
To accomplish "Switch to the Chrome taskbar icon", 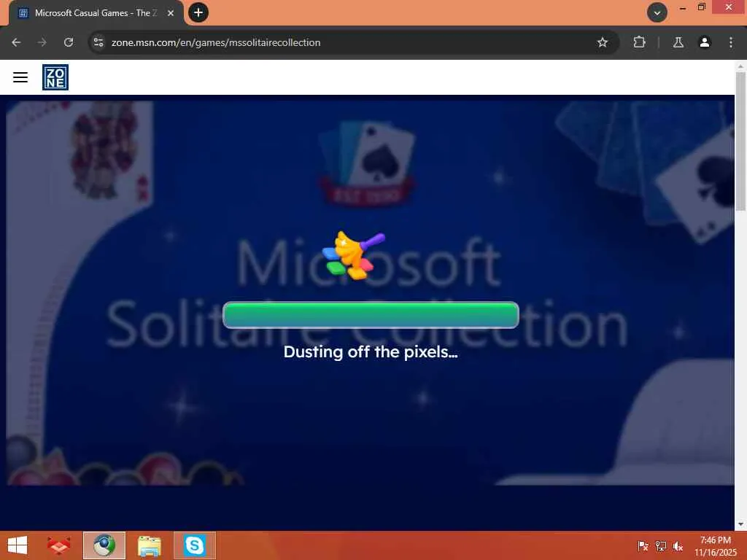I will tap(104, 545).
